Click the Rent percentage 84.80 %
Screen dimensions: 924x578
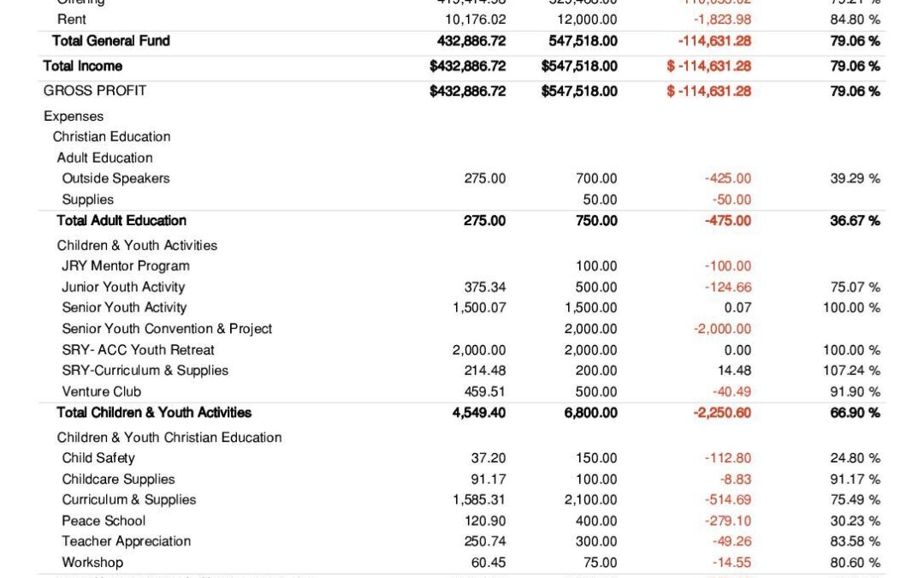coord(855,20)
